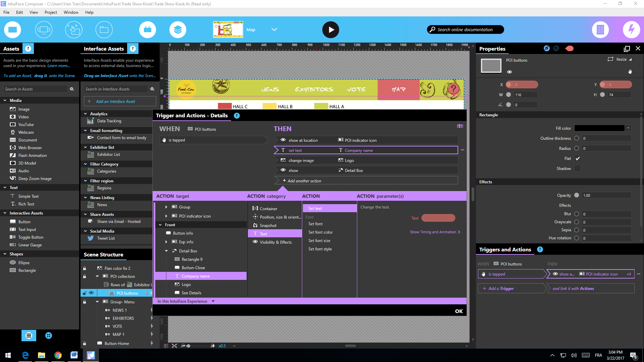
Task: Open the Map scene selector dropdown
Action: [274, 29]
